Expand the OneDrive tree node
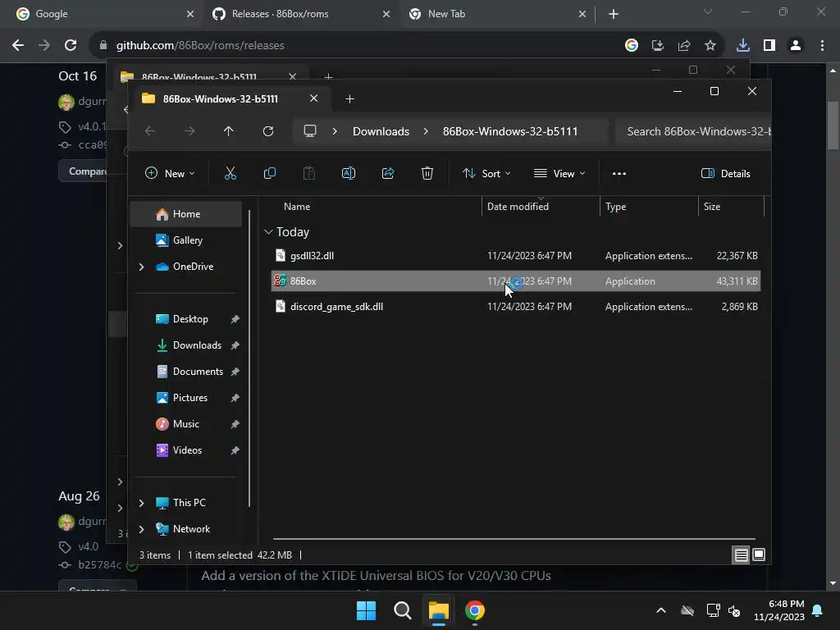 click(141, 267)
